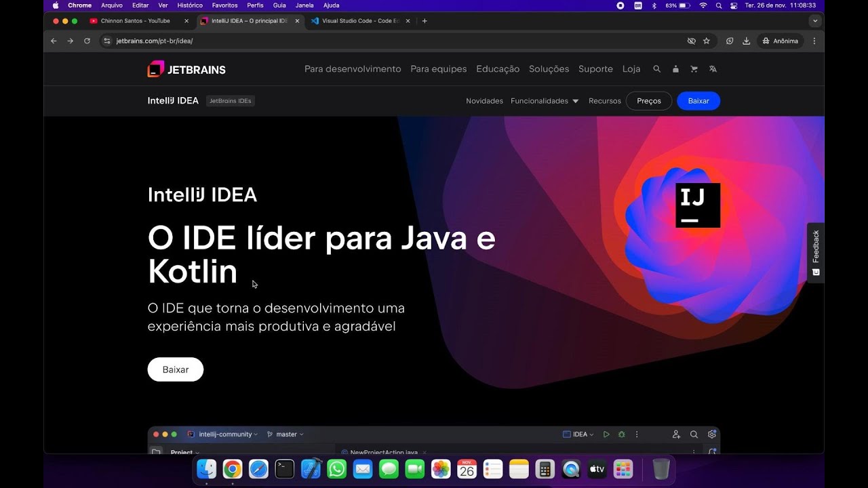
Task: Open the Chrome tab search dropdown
Action: (815, 21)
